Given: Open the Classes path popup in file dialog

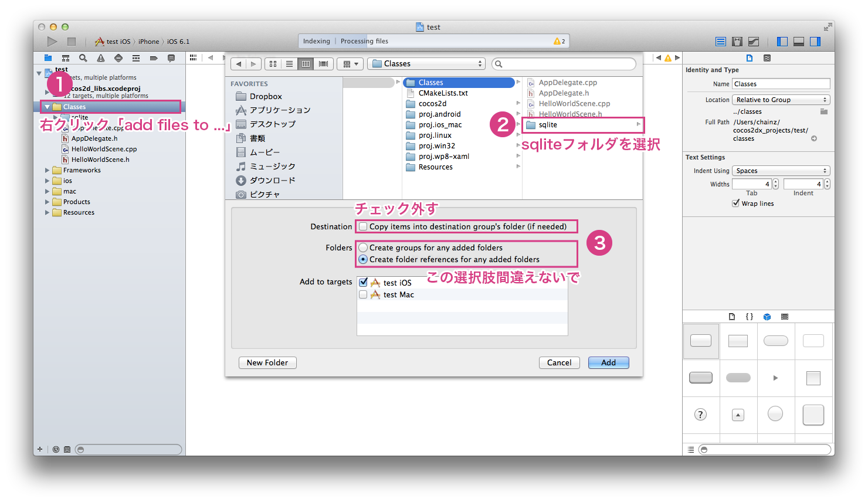Looking at the screenshot, I should point(426,64).
